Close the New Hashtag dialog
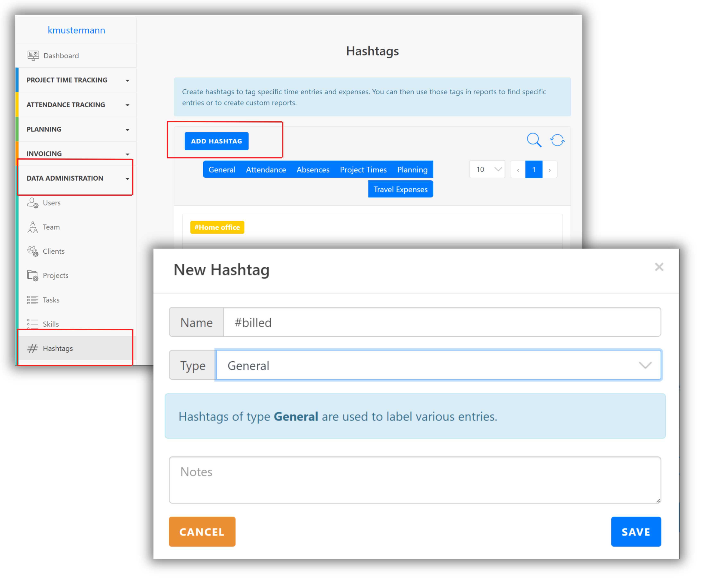 click(x=659, y=267)
